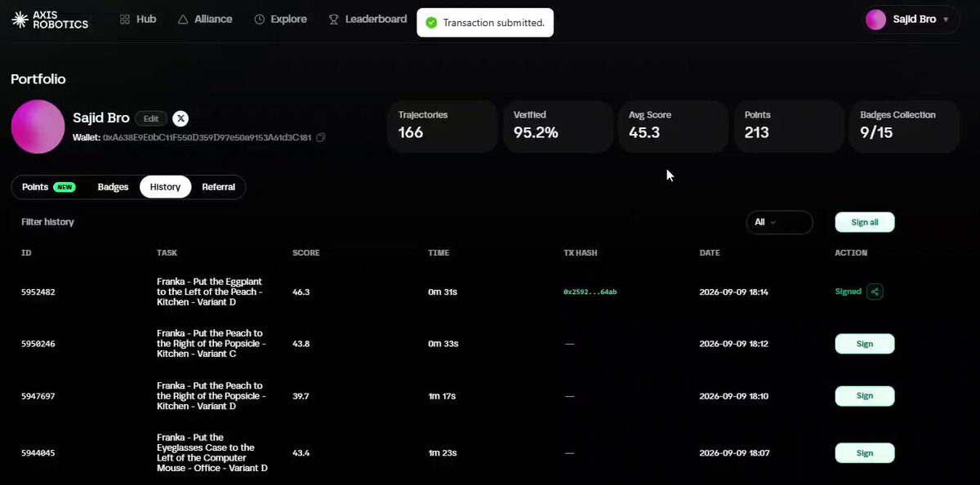
Task: Go to the Alliance section
Action: coord(205,19)
